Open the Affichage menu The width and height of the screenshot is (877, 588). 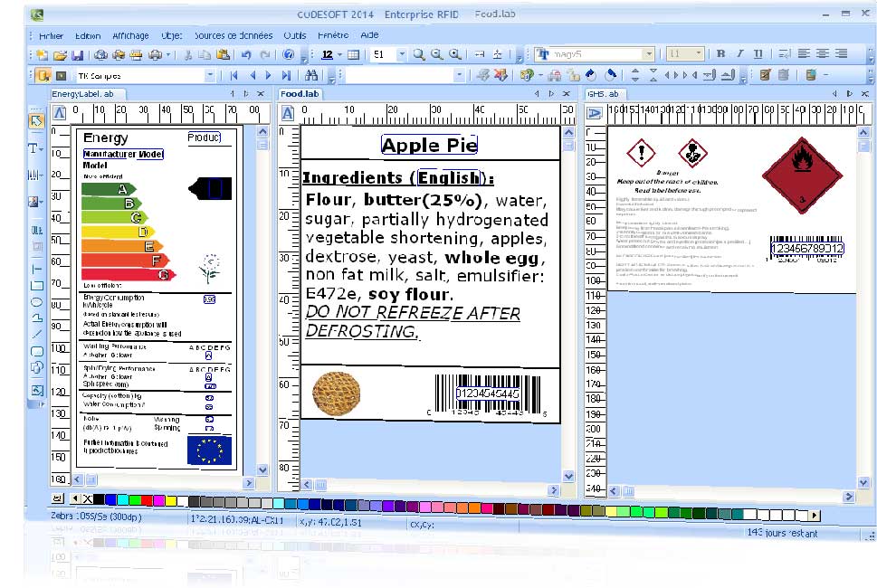(x=130, y=35)
